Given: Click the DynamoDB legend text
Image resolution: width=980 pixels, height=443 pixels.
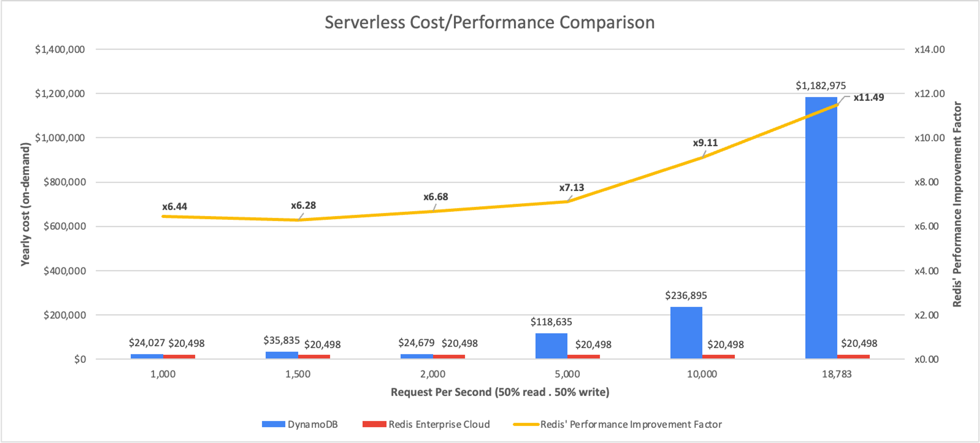Looking at the screenshot, I should (x=312, y=424).
